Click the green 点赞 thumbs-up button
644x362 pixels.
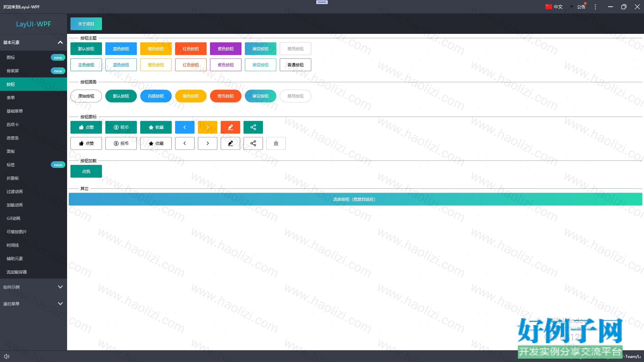[x=86, y=127]
